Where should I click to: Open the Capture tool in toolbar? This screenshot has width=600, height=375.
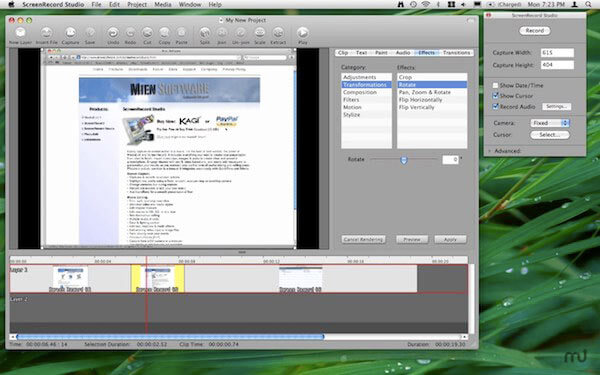tap(70, 33)
